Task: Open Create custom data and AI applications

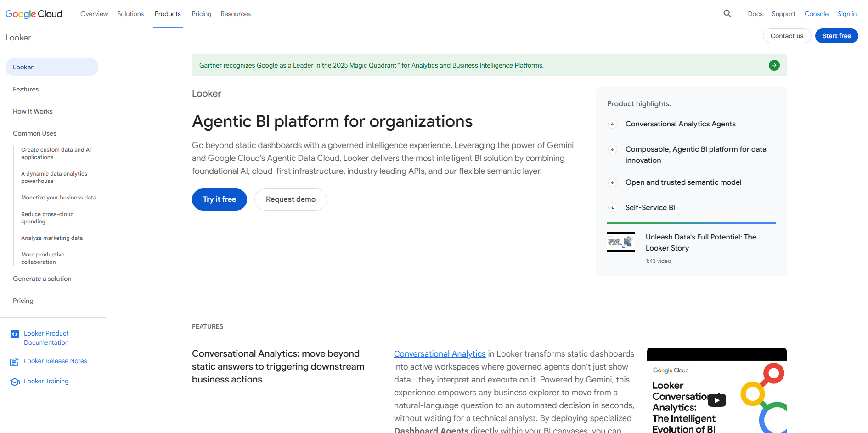Action: click(x=56, y=154)
